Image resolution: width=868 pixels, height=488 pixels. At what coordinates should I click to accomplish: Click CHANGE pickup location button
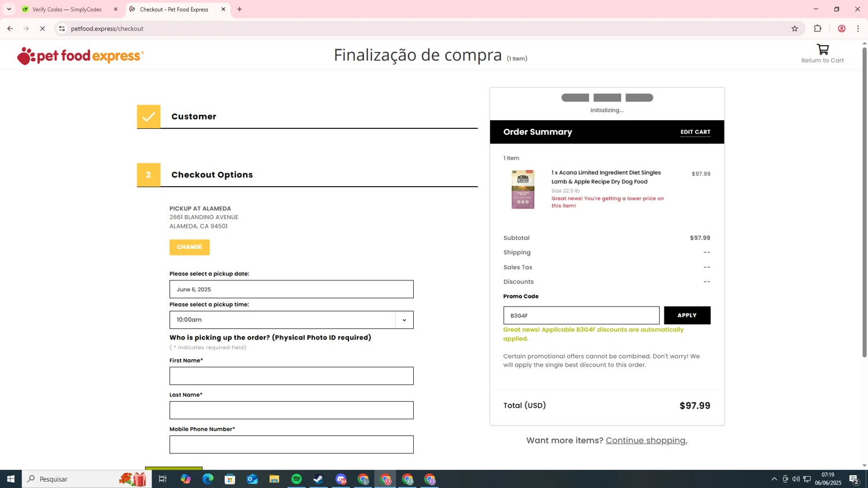pos(189,247)
